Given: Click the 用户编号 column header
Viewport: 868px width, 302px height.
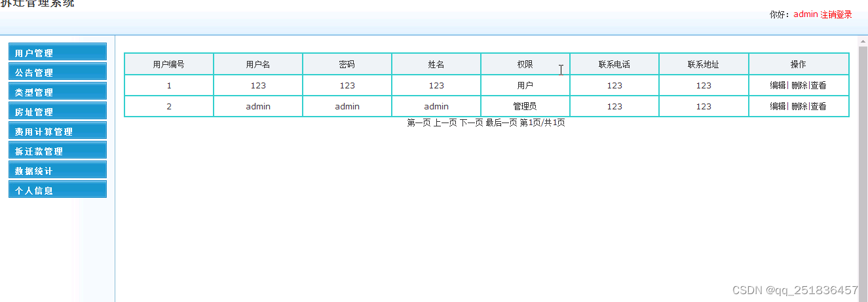Looking at the screenshot, I should point(169,64).
